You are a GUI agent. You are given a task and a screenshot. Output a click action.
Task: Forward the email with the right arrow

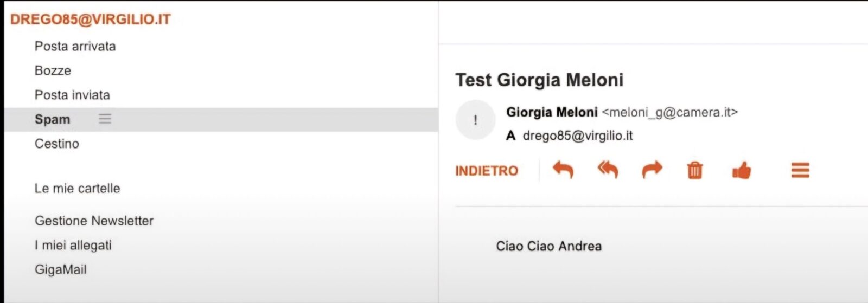tap(652, 170)
